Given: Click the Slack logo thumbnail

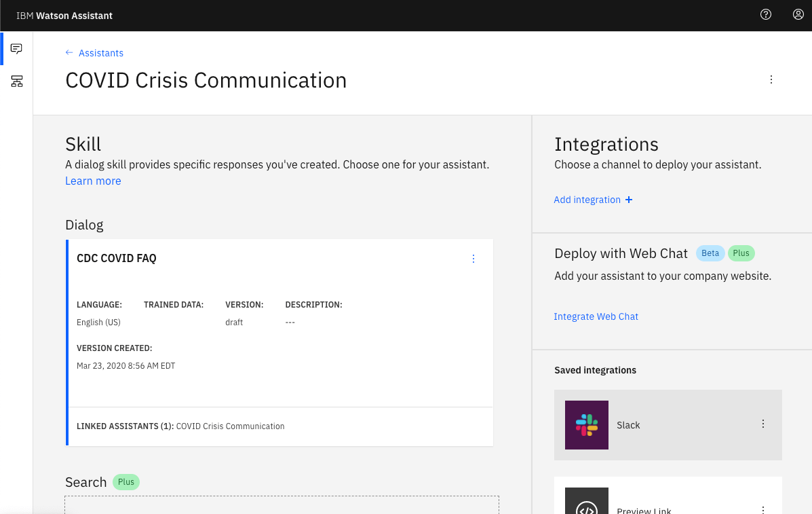Looking at the screenshot, I should click(587, 425).
